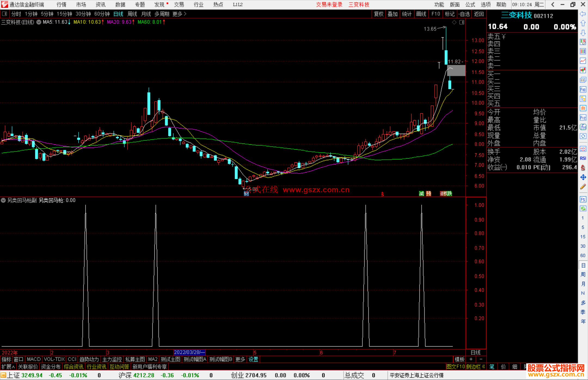This screenshot has height=380, width=588.
Task: Open the f(x) formula manager icon
Action: (x=583, y=127)
